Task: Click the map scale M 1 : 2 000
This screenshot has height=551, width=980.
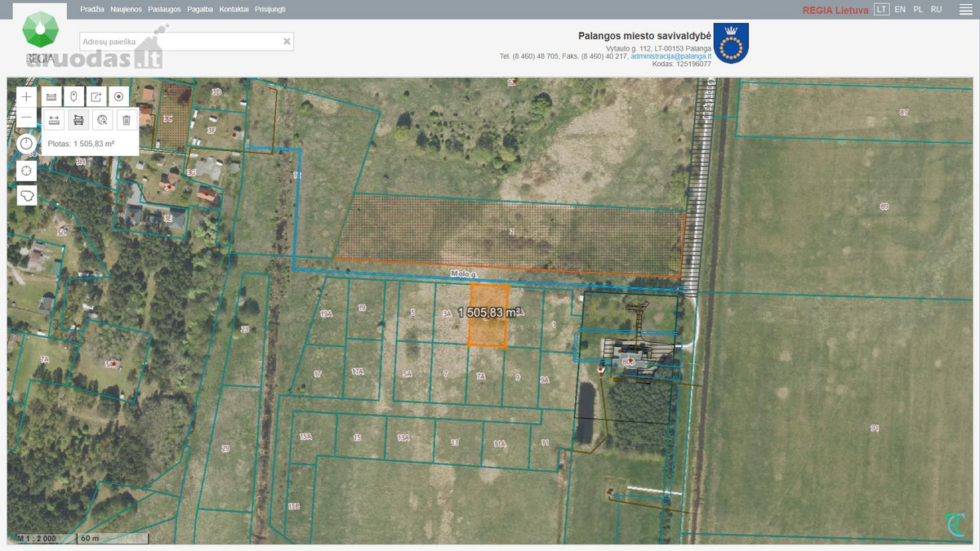Action: point(36,539)
